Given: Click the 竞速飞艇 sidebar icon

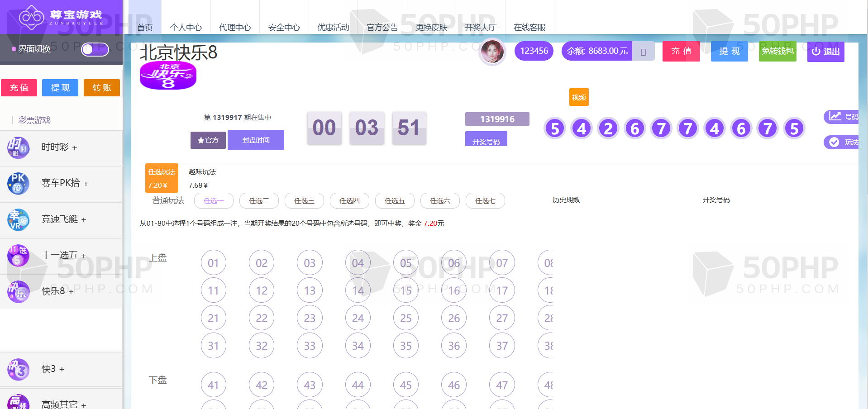Looking at the screenshot, I should pyautogui.click(x=18, y=219).
